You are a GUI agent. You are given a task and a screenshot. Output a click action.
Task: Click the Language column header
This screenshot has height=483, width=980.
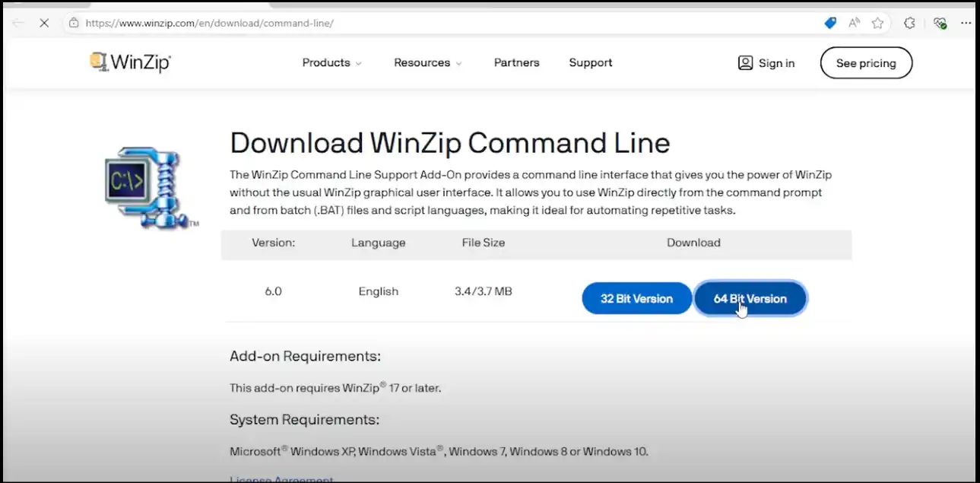click(379, 243)
